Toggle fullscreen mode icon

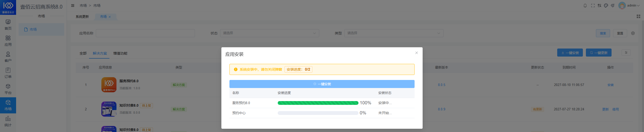593,6
